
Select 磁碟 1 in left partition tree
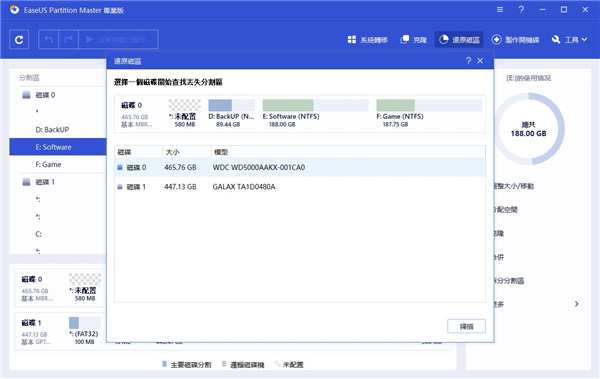[45, 182]
